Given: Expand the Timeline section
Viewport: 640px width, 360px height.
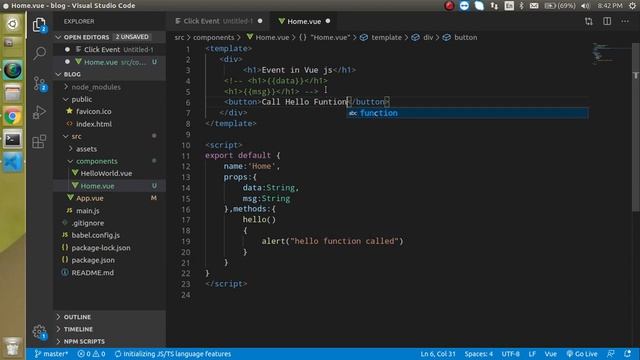Looking at the screenshot, I should (109, 329).
